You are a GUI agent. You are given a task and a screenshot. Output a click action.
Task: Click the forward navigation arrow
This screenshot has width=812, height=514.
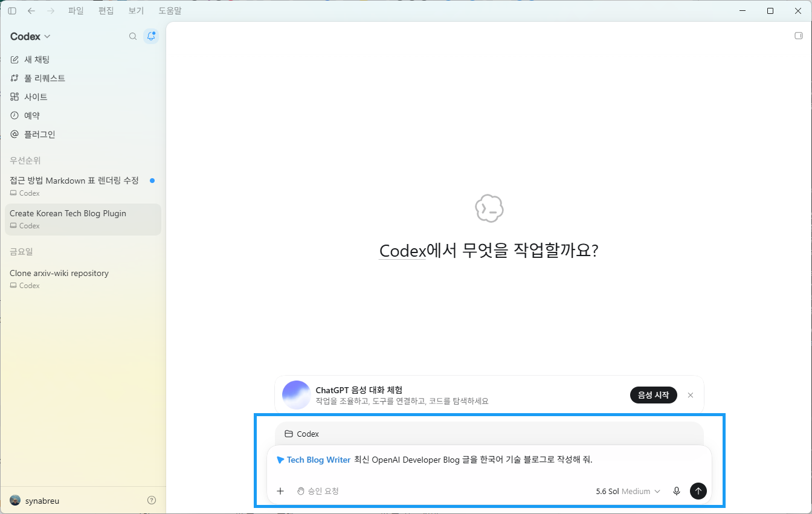[x=51, y=11]
